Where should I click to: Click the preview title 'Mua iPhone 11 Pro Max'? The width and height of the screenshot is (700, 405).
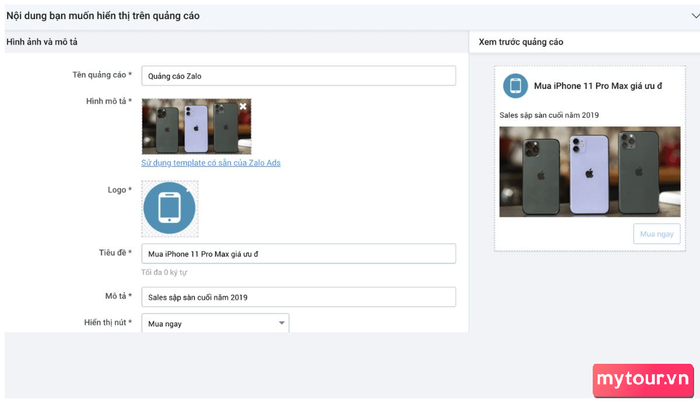(598, 86)
